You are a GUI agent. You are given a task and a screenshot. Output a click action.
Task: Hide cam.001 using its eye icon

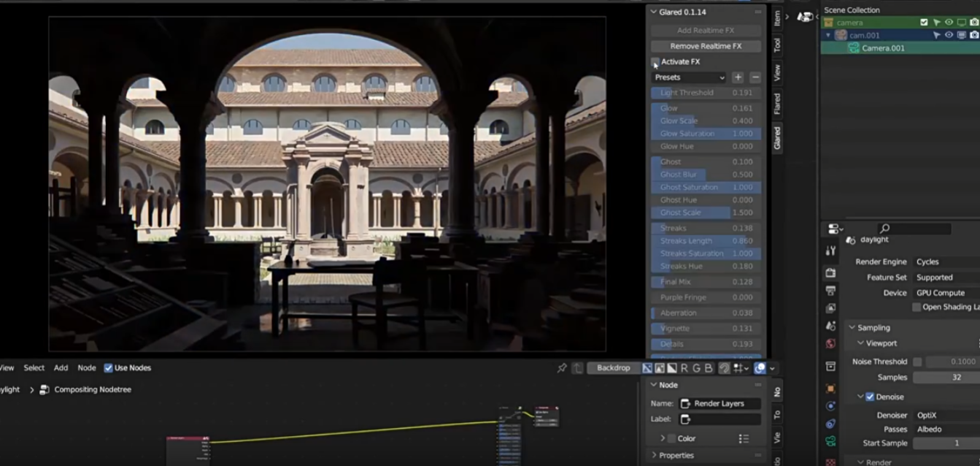[949, 35]
